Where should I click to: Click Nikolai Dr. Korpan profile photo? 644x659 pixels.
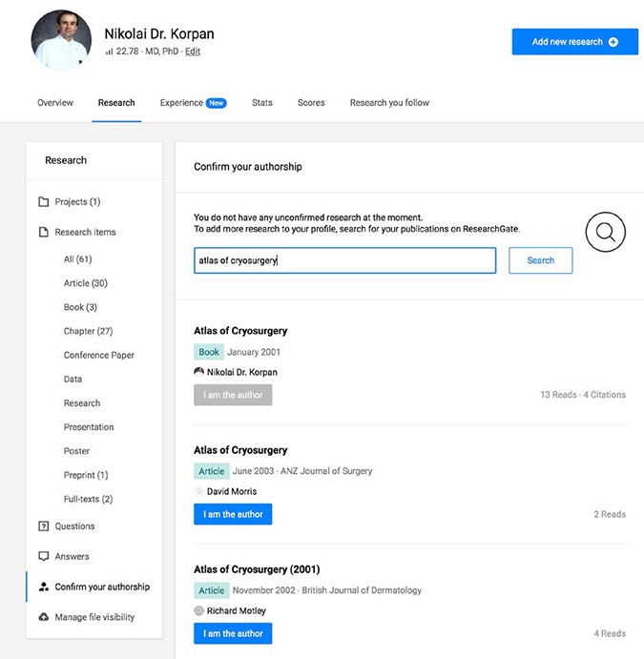(x=62, y=39)
